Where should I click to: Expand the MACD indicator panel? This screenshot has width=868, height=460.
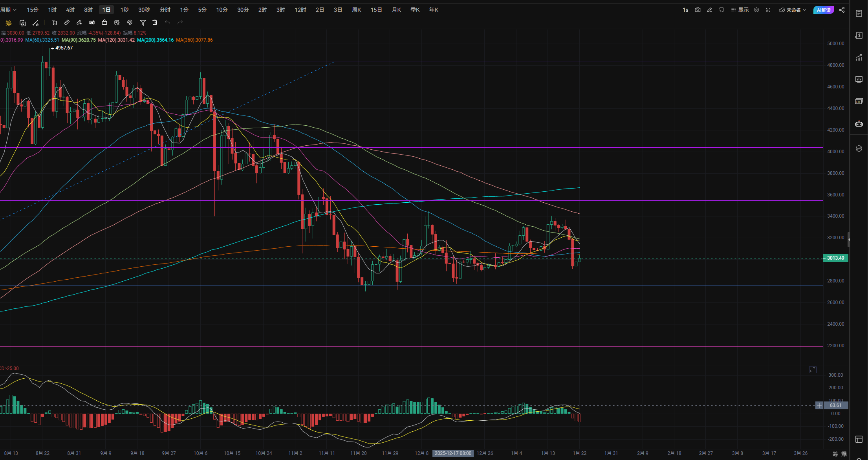(x=813, y=370)
